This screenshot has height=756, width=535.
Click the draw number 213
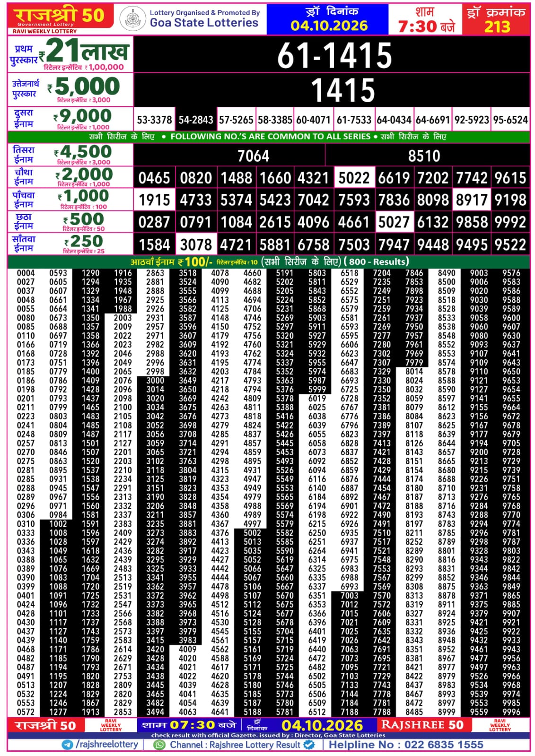[497, 26]
